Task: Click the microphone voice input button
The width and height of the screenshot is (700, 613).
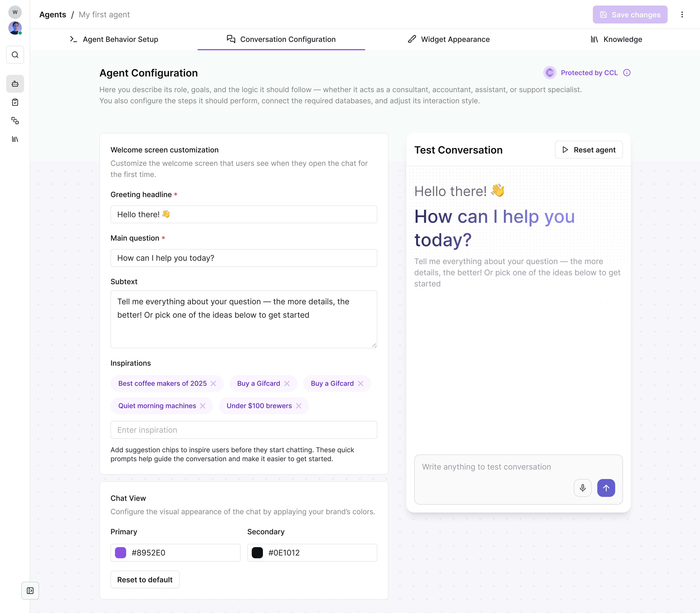Action: [582, 488]
